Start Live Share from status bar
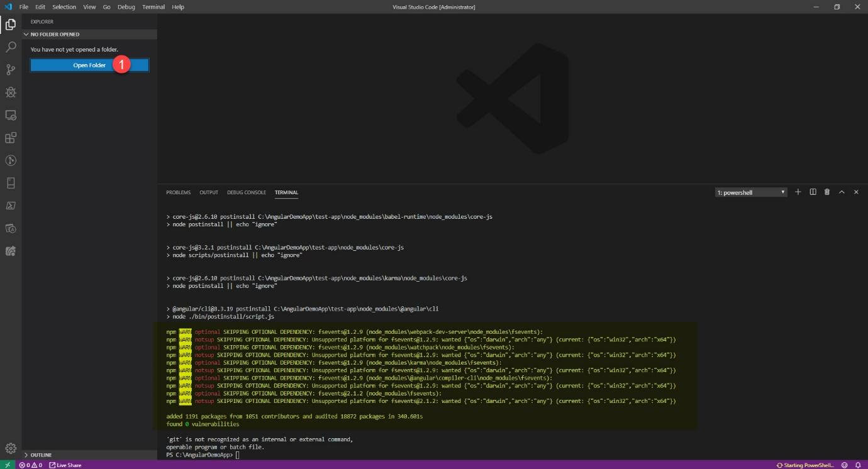This screenshot has width=868, height=469. pyautogui.click(x=65, y=465)
